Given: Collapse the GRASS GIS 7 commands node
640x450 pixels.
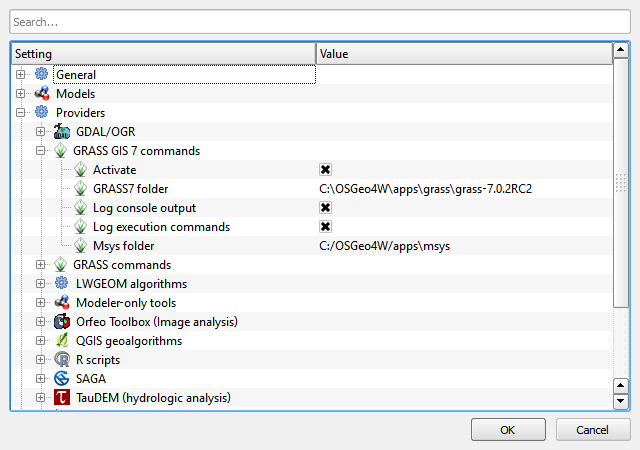Looking at the screenshot, I should (x=41, y=151).
